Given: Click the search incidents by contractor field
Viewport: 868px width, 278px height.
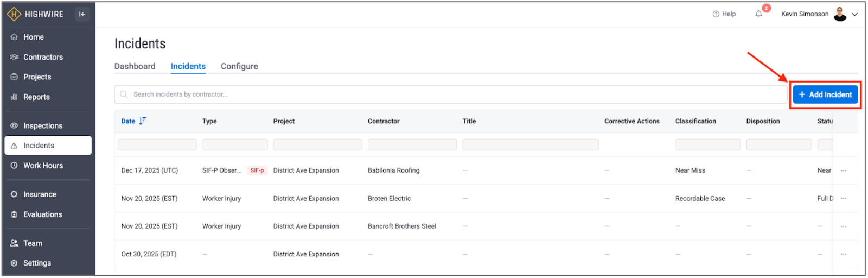Looking at the screenshot, I should 450,94.
